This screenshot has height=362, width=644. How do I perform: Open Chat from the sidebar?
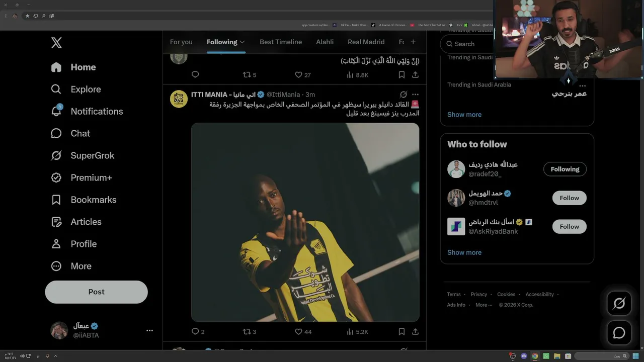[70, 133]
